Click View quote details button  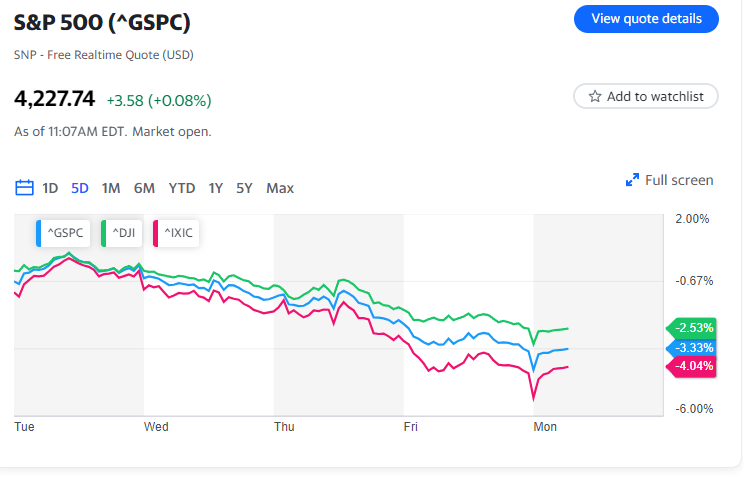(x=646, y=19)
